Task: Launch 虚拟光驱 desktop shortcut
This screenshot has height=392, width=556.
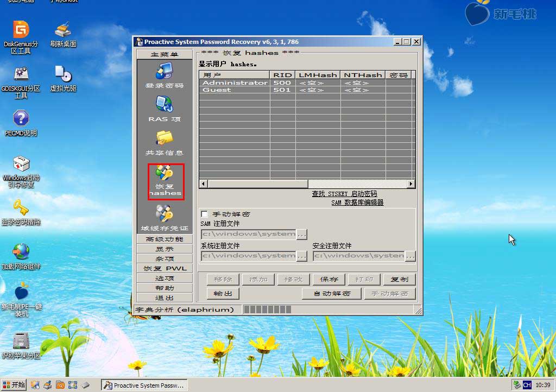Action: pyautogui.click(x=63, y=79)
